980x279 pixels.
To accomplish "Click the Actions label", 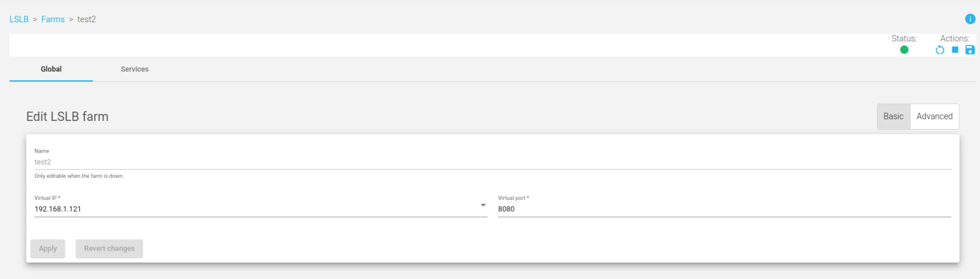I will [955, 39].
